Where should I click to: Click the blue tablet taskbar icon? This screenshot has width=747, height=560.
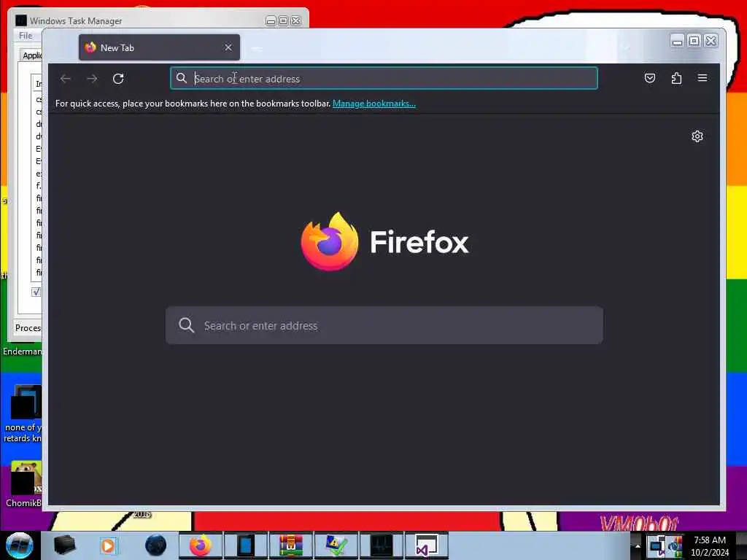pyautogui.click(x=245, y=545)
